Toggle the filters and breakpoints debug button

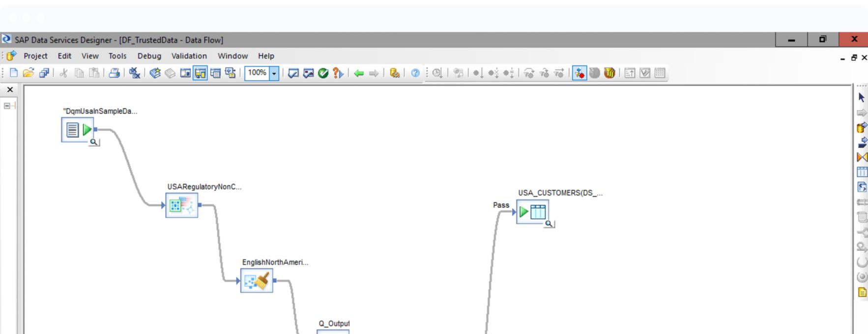[579, 73]
